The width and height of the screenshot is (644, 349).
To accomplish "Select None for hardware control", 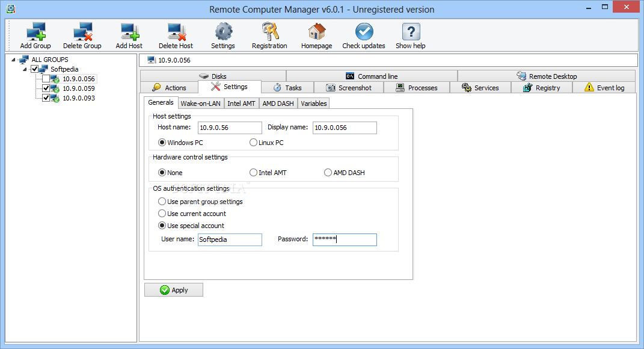I will tap(162, 172).
